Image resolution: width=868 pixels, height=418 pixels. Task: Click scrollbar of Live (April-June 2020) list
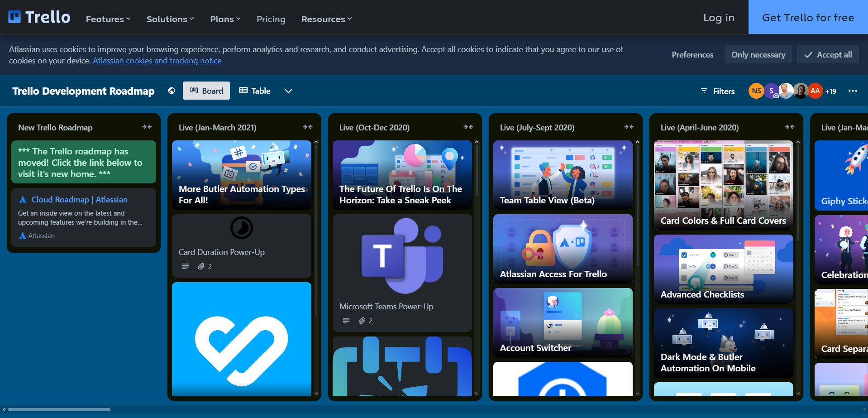[x=798, y=192]
